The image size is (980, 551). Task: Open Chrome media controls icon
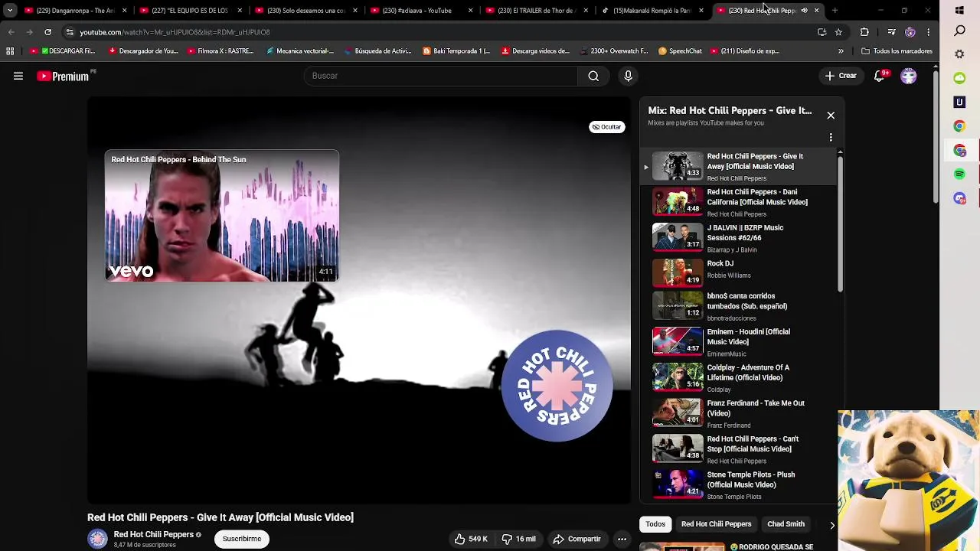pos(891,32)
